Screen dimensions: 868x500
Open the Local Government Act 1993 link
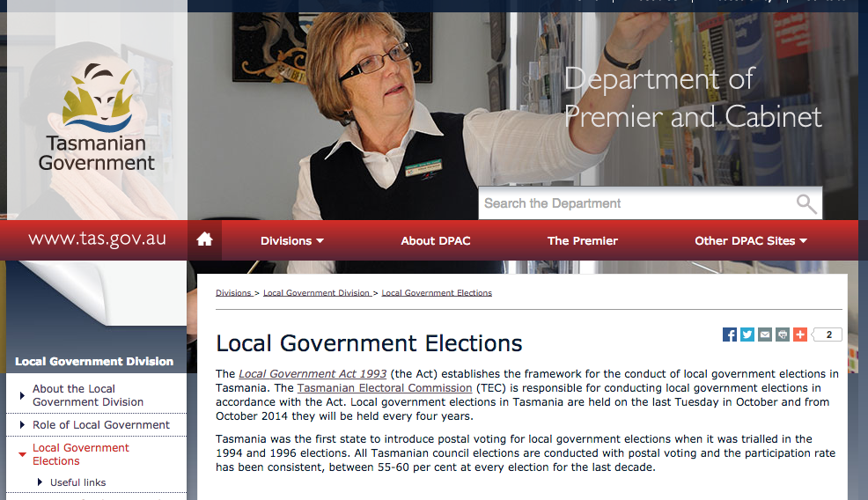click(313, 374)
